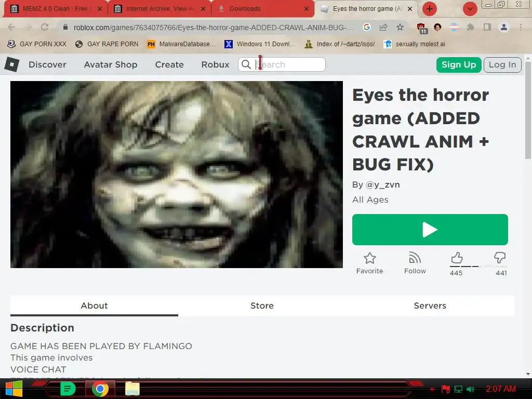Image resolution: width=532 pixels, height=399 pixels.
Task: Open the MalwareDatabase bookmark
Action: click(x=181, y=44)
